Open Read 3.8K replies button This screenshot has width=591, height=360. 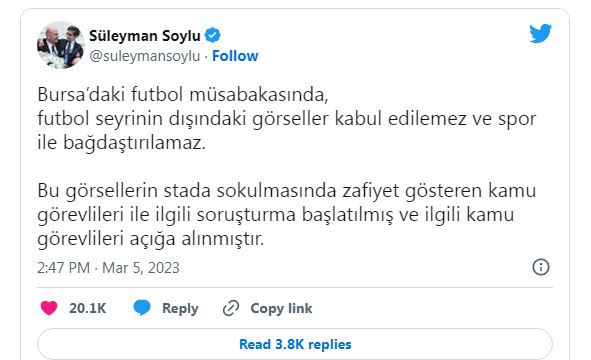295,344
